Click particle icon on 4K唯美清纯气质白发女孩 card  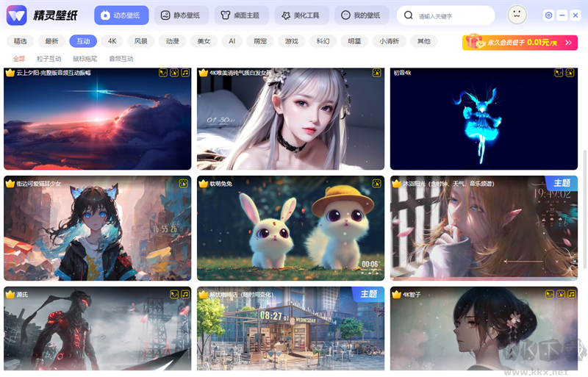tap(377, 73)
